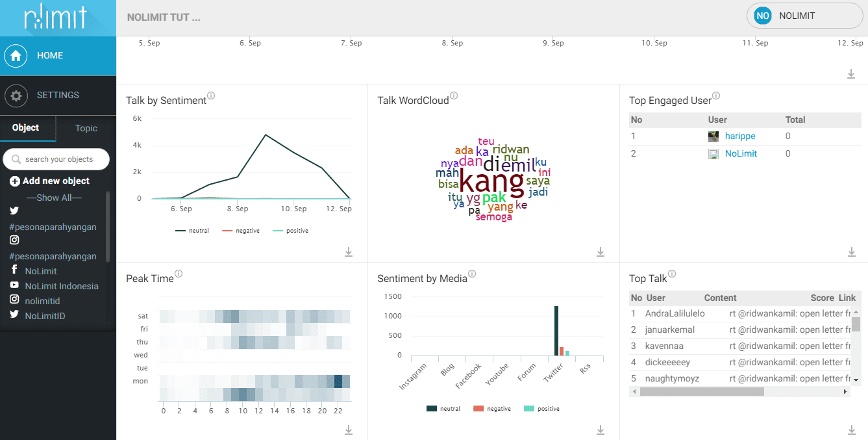
Task: Click the NOLIMIT TUT ... title
Action: (x=164, y=18)
